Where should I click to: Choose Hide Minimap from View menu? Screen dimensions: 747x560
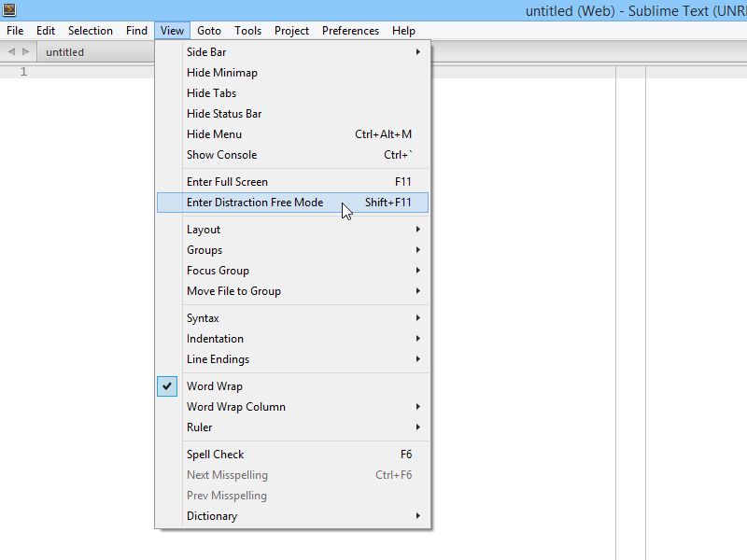click(x=292, y=73)
